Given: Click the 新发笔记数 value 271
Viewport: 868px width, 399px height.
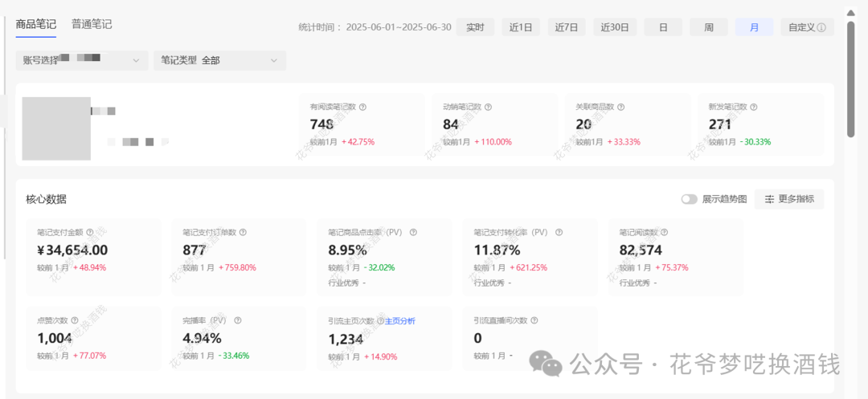Looking at the screenshot, I should click(x=719, y=124).
